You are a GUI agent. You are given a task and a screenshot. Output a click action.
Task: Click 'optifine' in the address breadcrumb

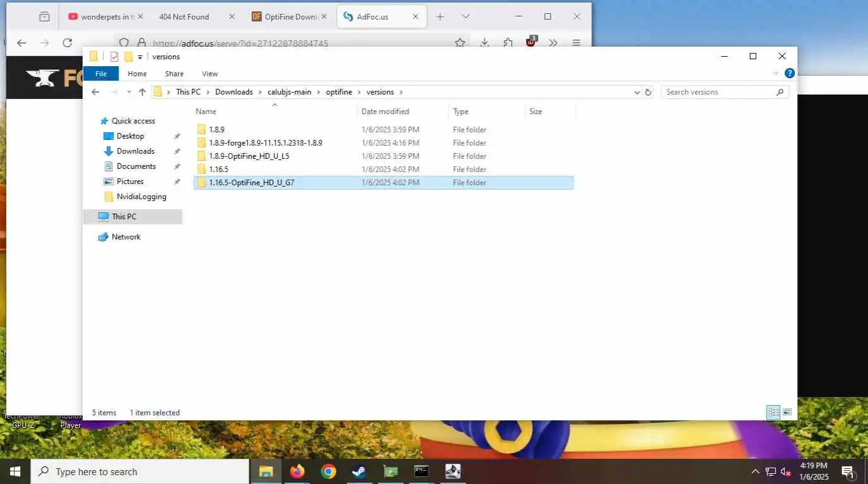[x=339, y=92]
